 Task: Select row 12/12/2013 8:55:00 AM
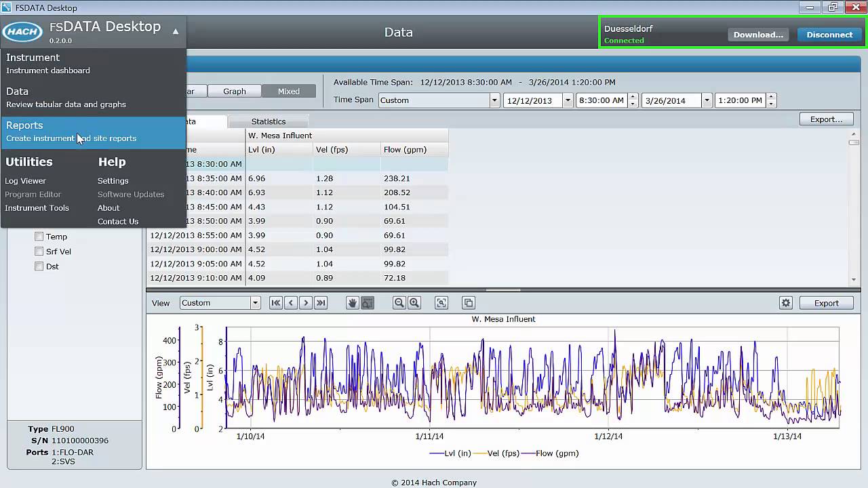point(298,235)
